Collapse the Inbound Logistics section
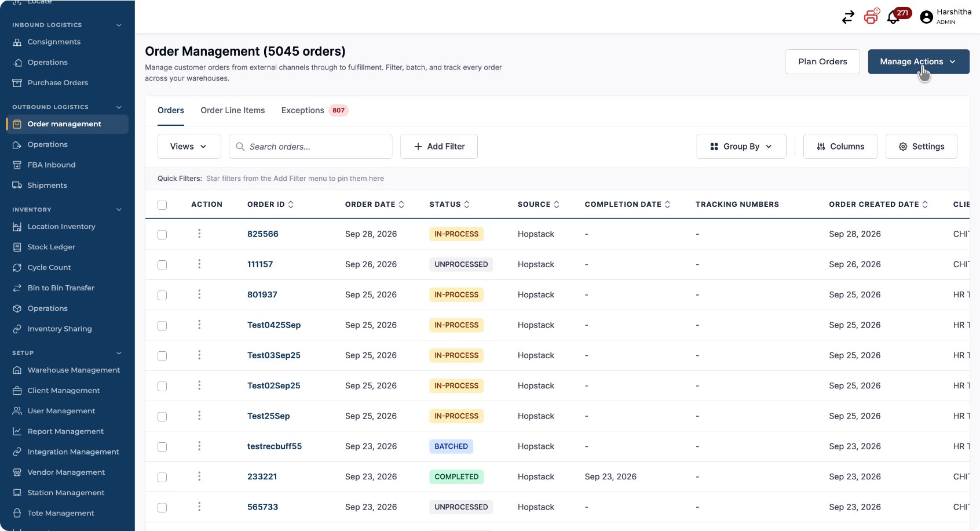 pos(119,25)
